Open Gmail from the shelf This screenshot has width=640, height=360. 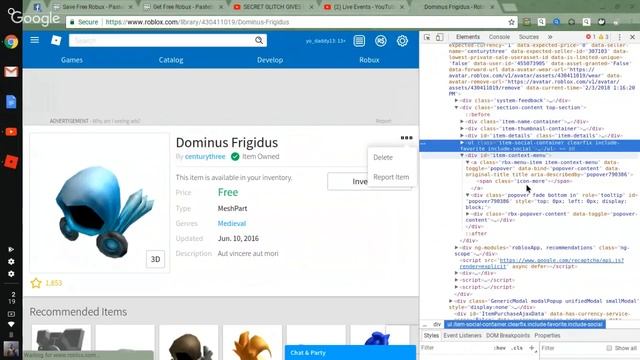(11, 72)
